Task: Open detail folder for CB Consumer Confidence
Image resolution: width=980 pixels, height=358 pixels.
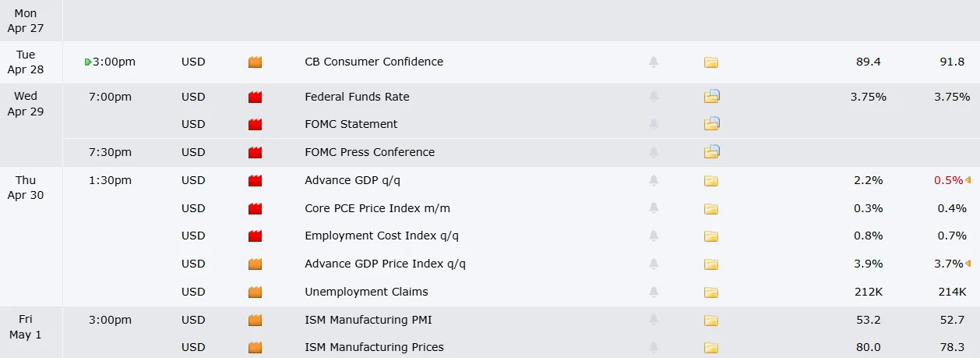Action: (710, 62)
